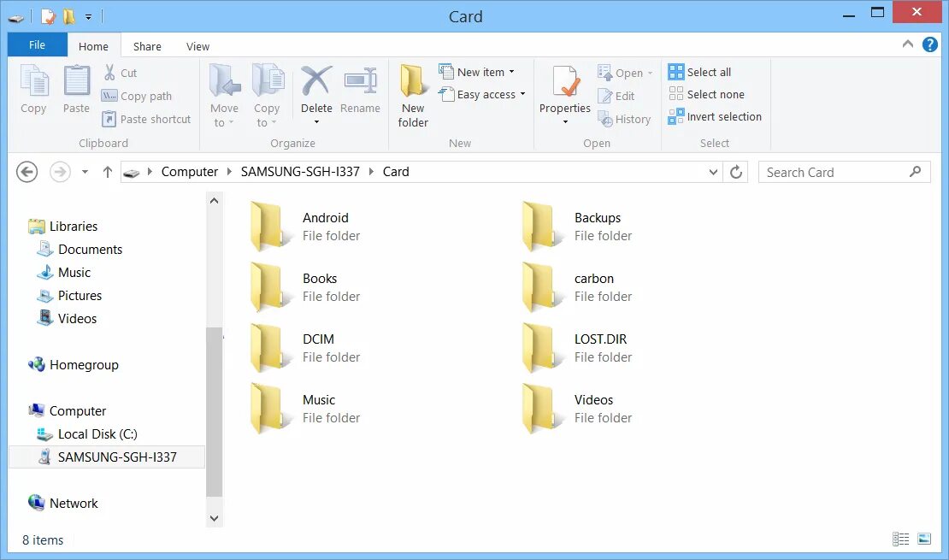Select Local Disk (C:) in navigation pane
The image size is (949, 560).
pos(87,434)
